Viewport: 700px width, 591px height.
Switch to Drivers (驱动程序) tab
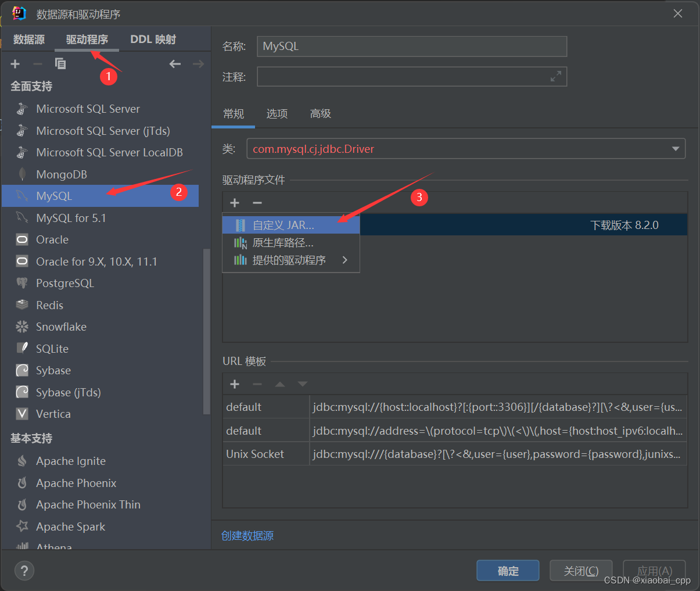coord(87,40)
